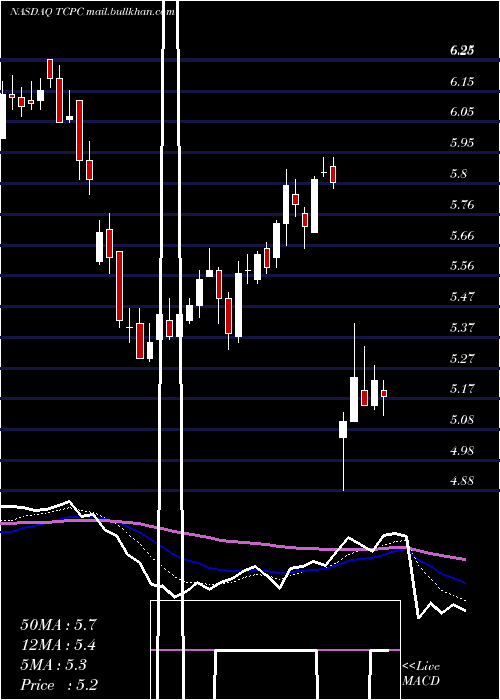This screenshot has height=700, width=500.
Task: Click the 4.88 price axis label
Action: (462, 481)
